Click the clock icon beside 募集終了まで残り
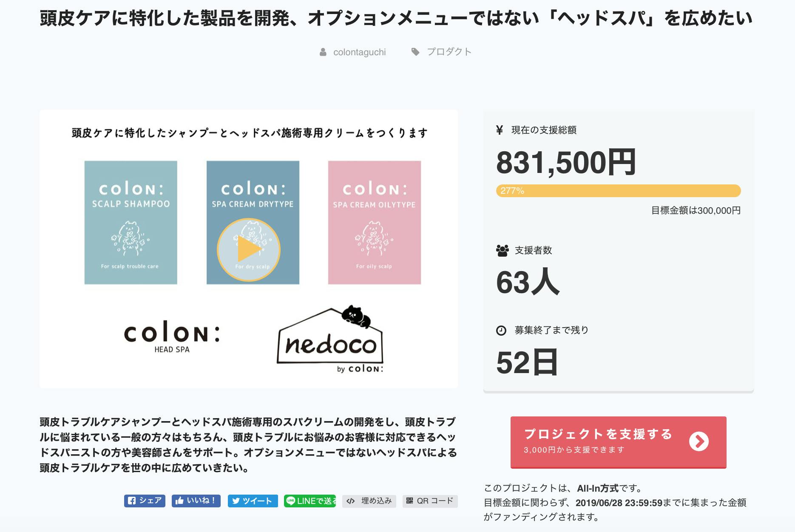Viewport: 795px width, 532px height. point(501,331)
